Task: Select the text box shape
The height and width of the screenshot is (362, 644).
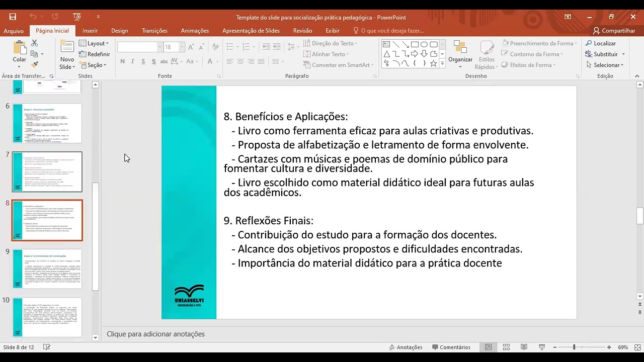Action: coord(386,44)
